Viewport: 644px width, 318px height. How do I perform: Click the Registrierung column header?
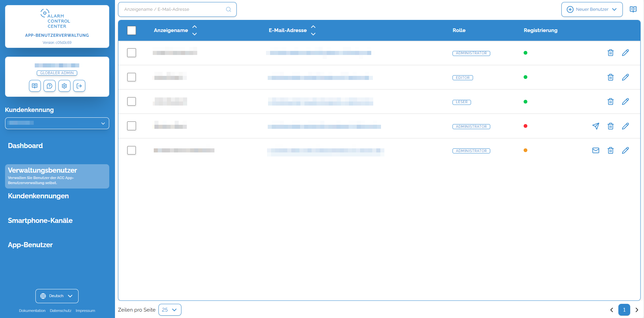(540, 30)
